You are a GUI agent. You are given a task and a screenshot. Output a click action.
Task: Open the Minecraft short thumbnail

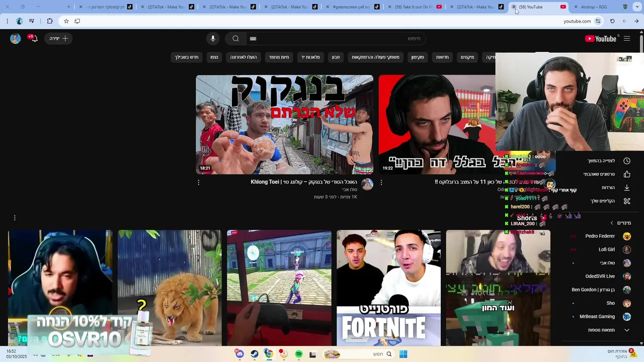(498, 288)
